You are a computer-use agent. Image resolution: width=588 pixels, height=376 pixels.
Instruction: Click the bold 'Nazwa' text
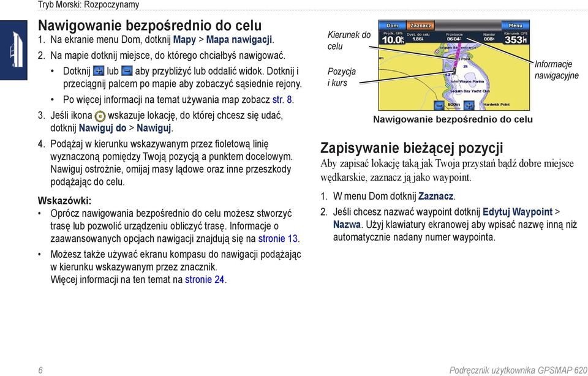point(347,225)
